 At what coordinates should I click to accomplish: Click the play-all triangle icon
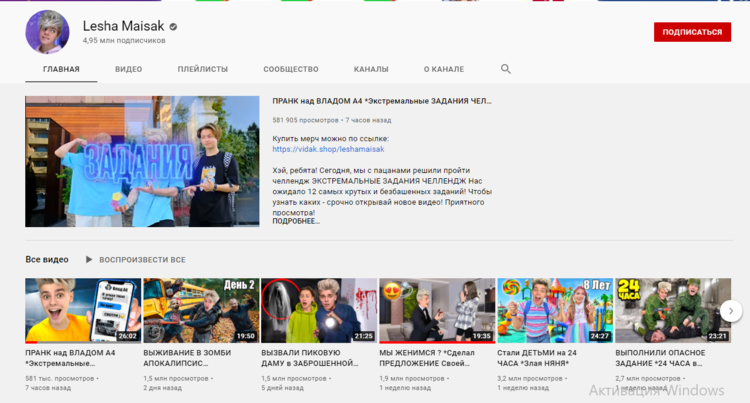pyautogui.click(x=91, y=260)
